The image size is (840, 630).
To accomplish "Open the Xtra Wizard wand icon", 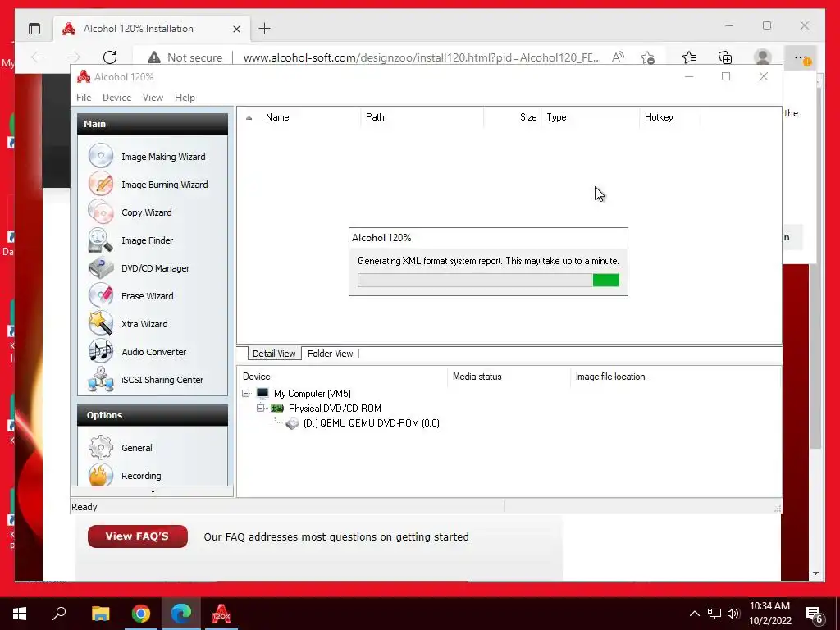I will [x=101, y=323].
